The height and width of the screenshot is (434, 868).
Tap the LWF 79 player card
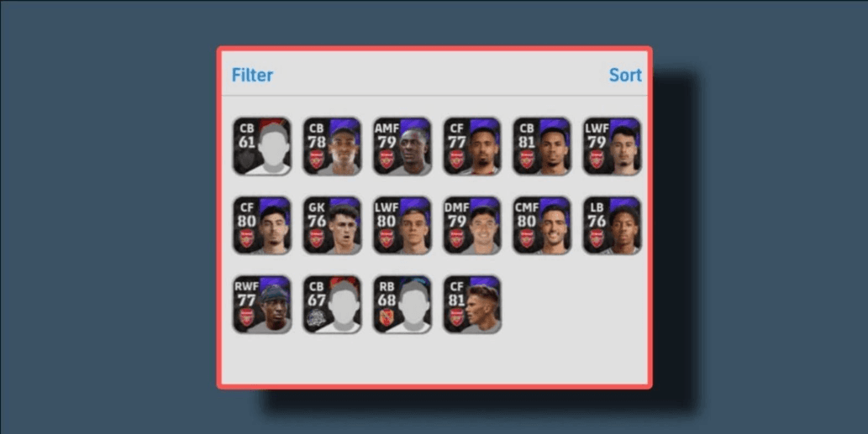click(x=613, y=147)
